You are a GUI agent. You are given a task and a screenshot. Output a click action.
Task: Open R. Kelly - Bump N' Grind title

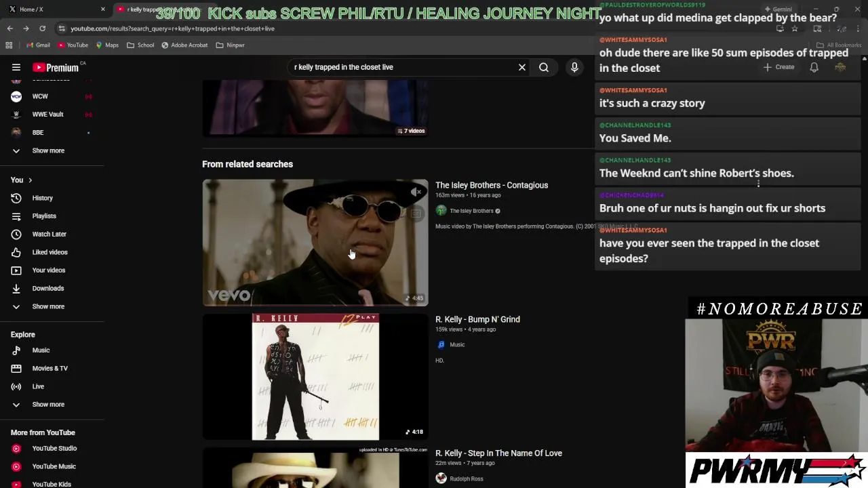point(477,319)
